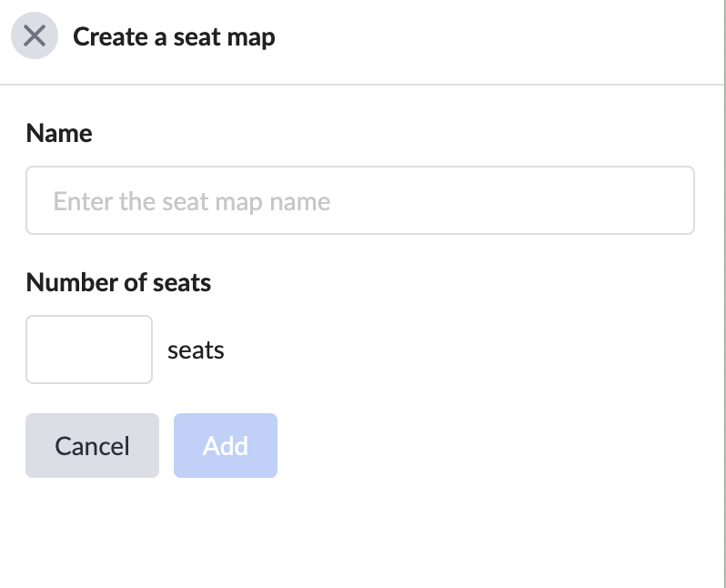Image resolution: width=726 pixels, height=588 pixels.
Task: Cancel creating the seat map
Action: coord(92,445)
